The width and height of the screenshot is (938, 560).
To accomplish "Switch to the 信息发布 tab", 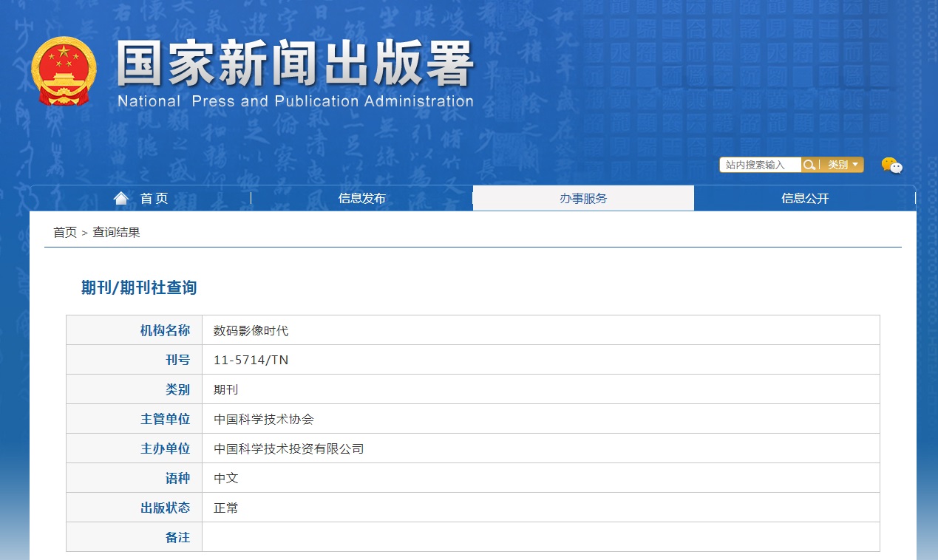I will [361, 198].
